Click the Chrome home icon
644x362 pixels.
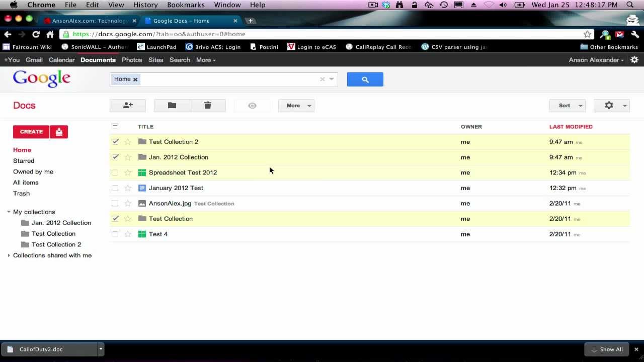50,34
